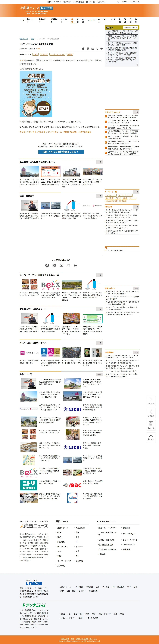Click the print icon below the article title
This screenshot has height=644, width=159.
[101, 48]
